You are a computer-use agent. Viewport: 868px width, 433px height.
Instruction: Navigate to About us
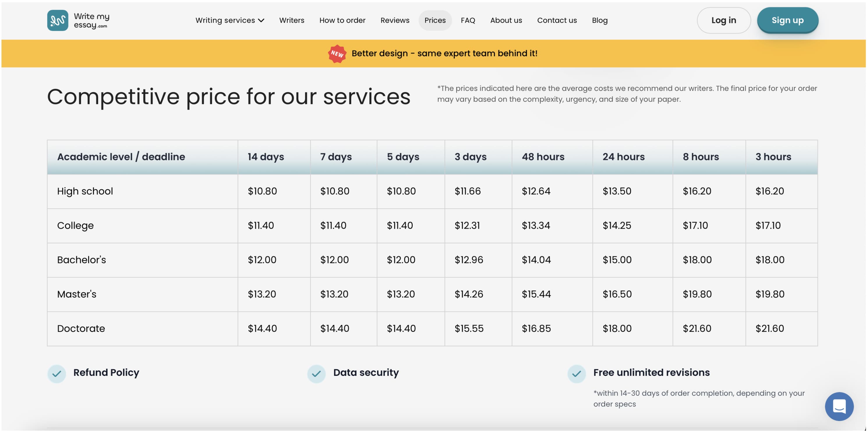tap(506, 20)
